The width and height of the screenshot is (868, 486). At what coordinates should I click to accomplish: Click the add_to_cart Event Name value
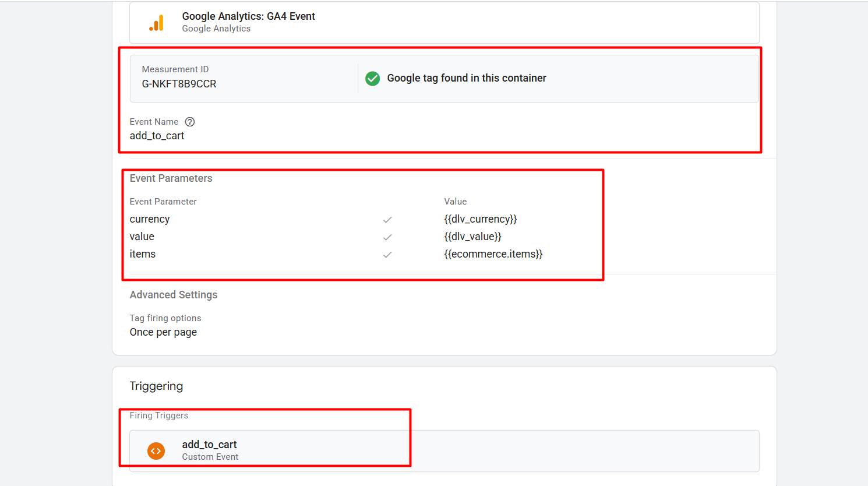(x=157, y=136)
